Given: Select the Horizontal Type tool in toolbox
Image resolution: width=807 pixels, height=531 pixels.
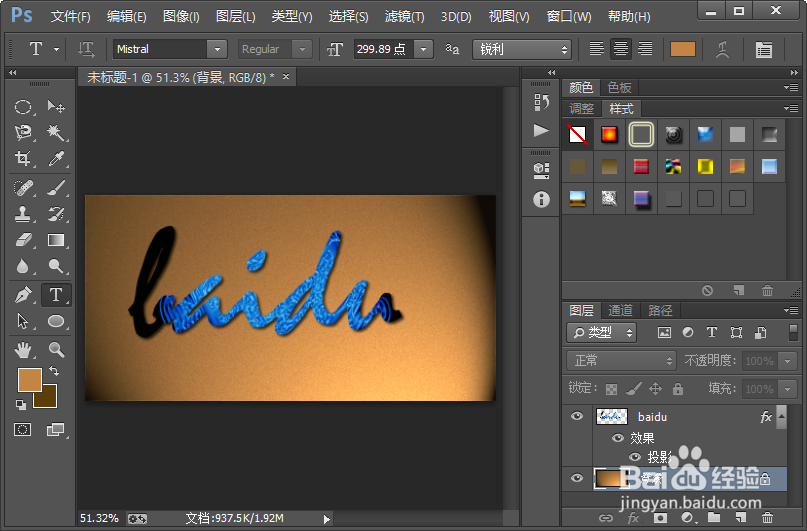Looking at the screenshot, I should tap(56, 295).
